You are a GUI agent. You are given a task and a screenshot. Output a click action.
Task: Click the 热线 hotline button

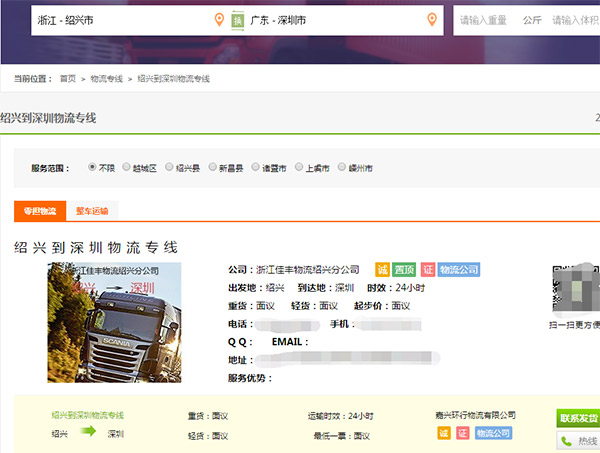click(x=578, y=442)
